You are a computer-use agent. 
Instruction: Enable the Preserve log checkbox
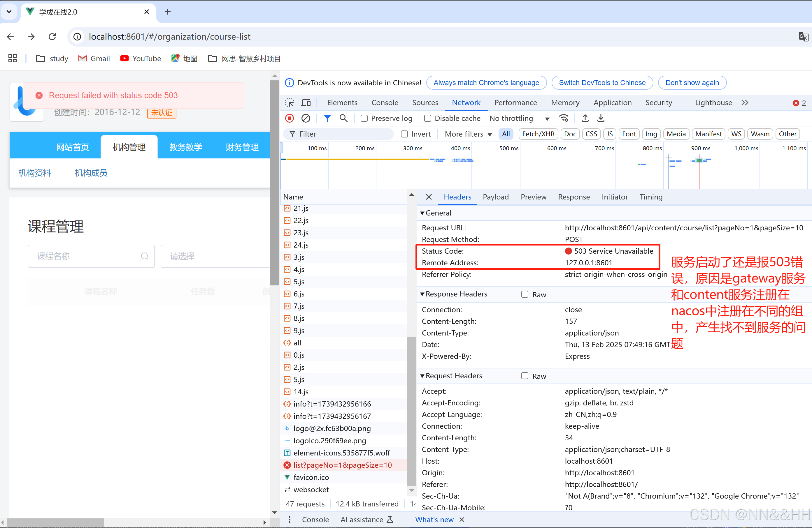tap(364, 118)
